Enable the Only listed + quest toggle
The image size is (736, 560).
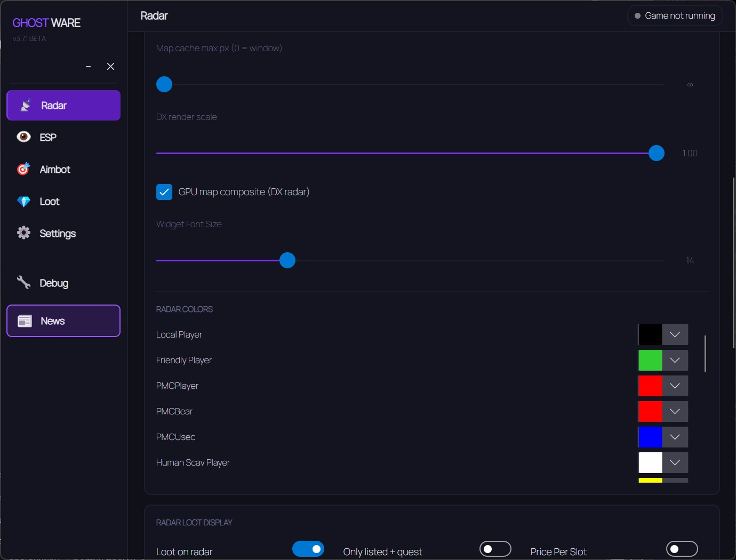[x=495, y=549]
